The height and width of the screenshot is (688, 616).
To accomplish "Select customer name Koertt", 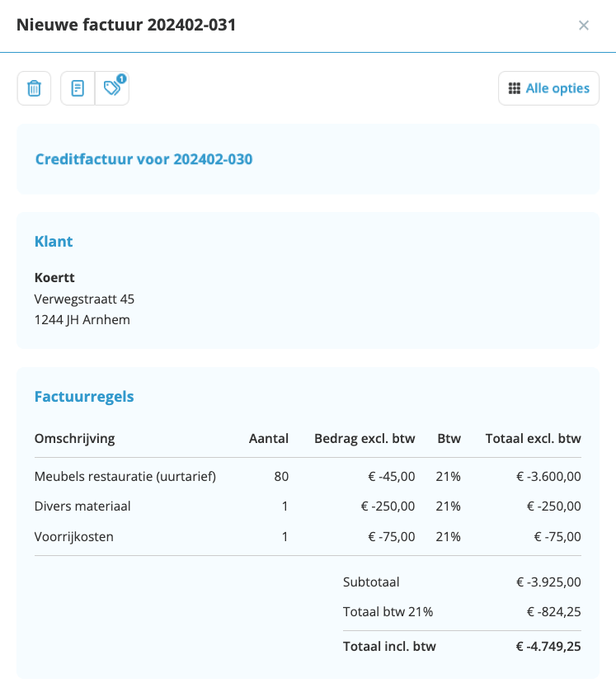I will pyautogui.click(x=54, y=277).
